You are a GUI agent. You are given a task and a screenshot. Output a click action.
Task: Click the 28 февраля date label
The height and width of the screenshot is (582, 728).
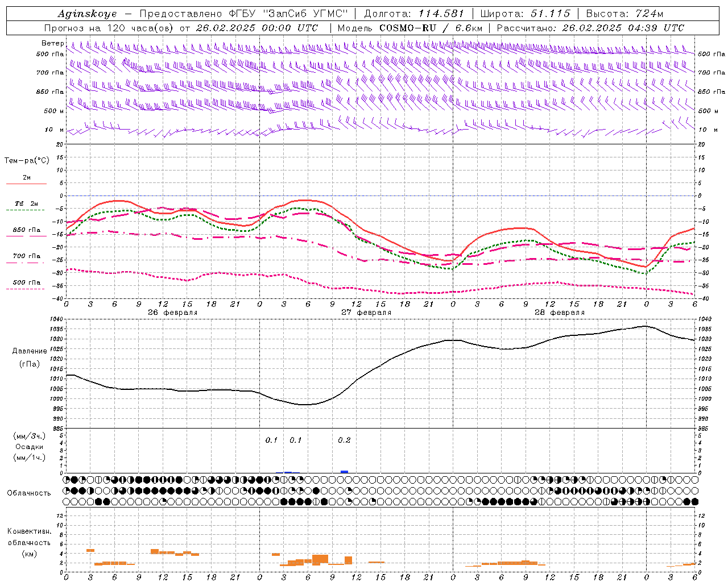[559, 313]
